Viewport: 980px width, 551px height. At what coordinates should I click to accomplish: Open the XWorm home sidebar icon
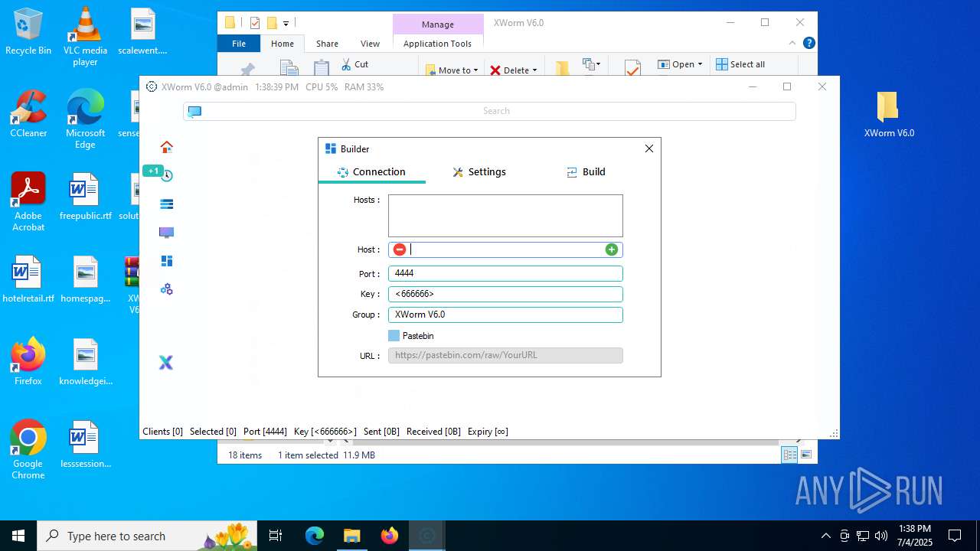point(166,147)
